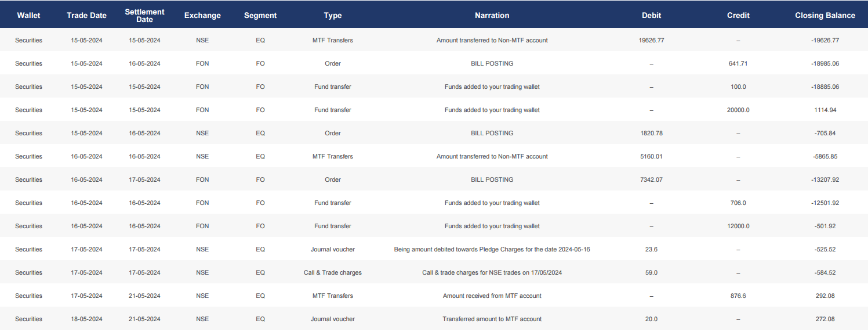Click the Pledge Charges narration text
Screen dimensions: 868x331
pyautogui.click(x=492, y=250)
